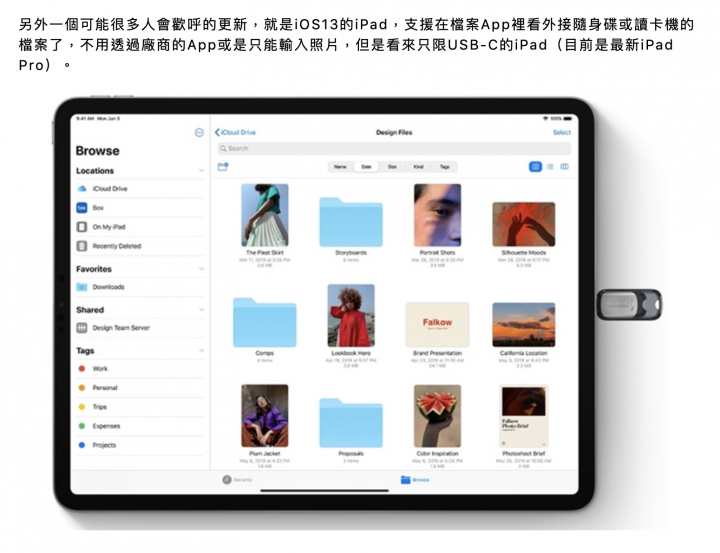
Task: Open Plum Jacket image
Action: (265, 416)
